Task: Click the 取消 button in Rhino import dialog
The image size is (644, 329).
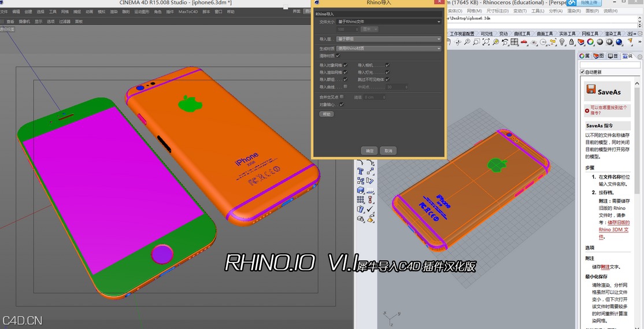Action: [x=388, y=151]
